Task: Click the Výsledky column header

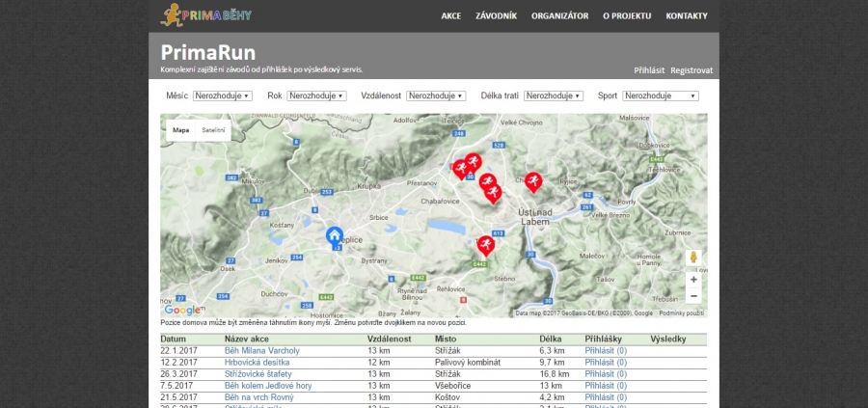Action: (668, 339)
